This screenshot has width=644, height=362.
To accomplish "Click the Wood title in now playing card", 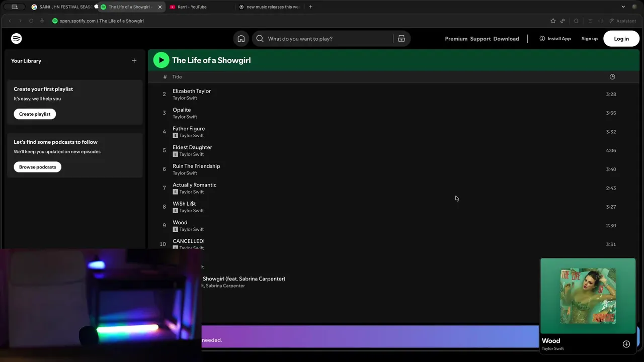I will pos(551,341).
